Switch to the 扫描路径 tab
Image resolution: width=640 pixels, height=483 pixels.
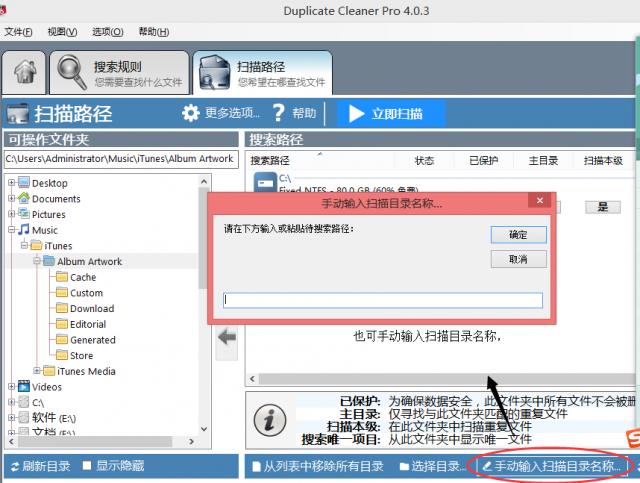[262, 72]
